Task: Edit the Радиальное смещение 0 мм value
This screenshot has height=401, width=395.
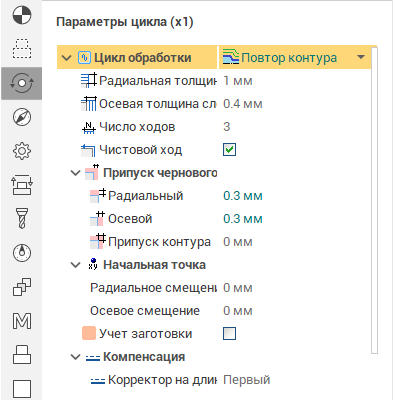Action: (x=238, y=288)
